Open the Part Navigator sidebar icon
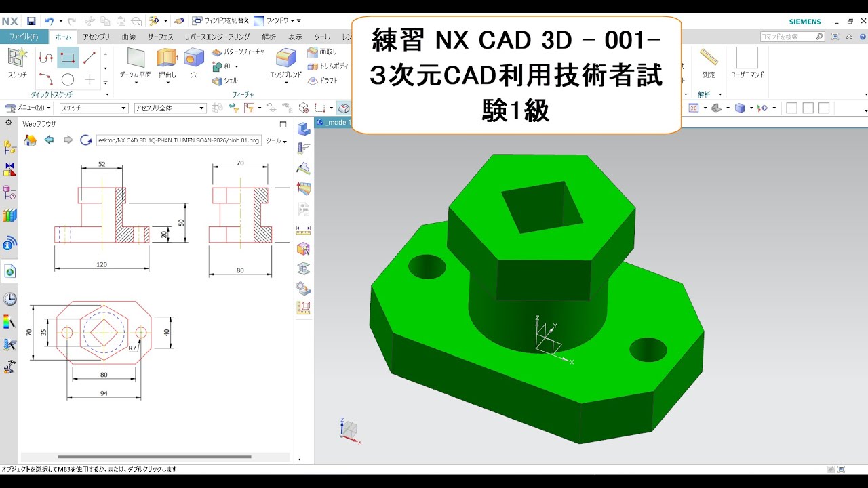 9,192
